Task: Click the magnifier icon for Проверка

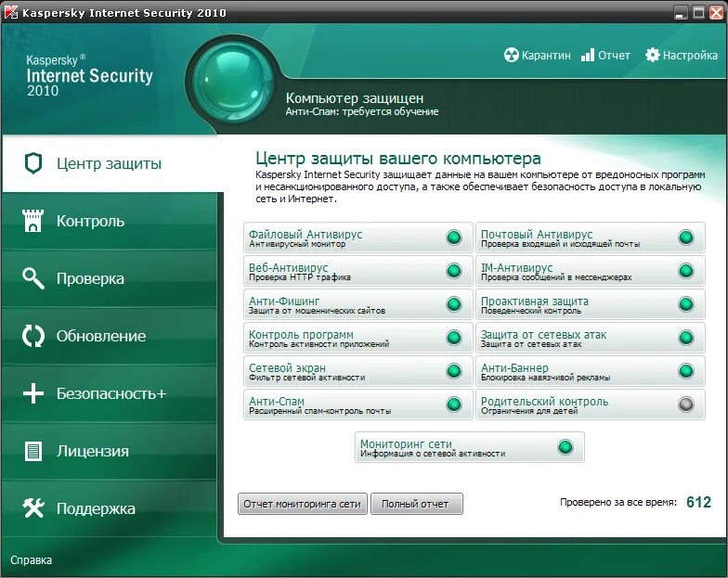Action: click(x=33, y=278)
